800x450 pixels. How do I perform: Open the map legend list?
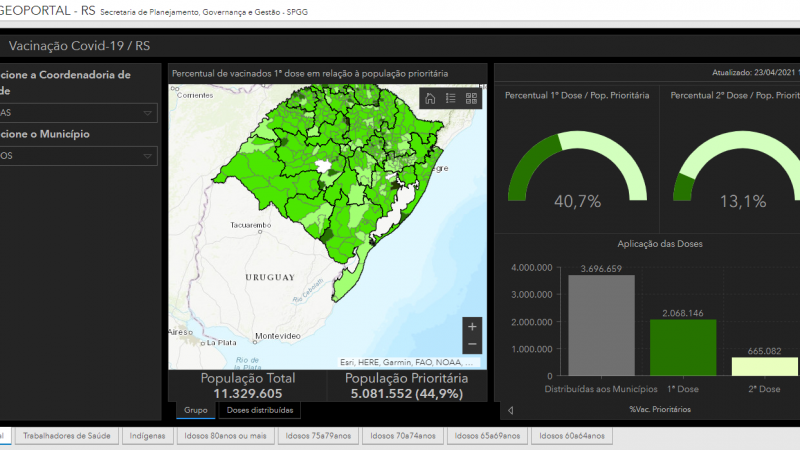click(451, 98)
